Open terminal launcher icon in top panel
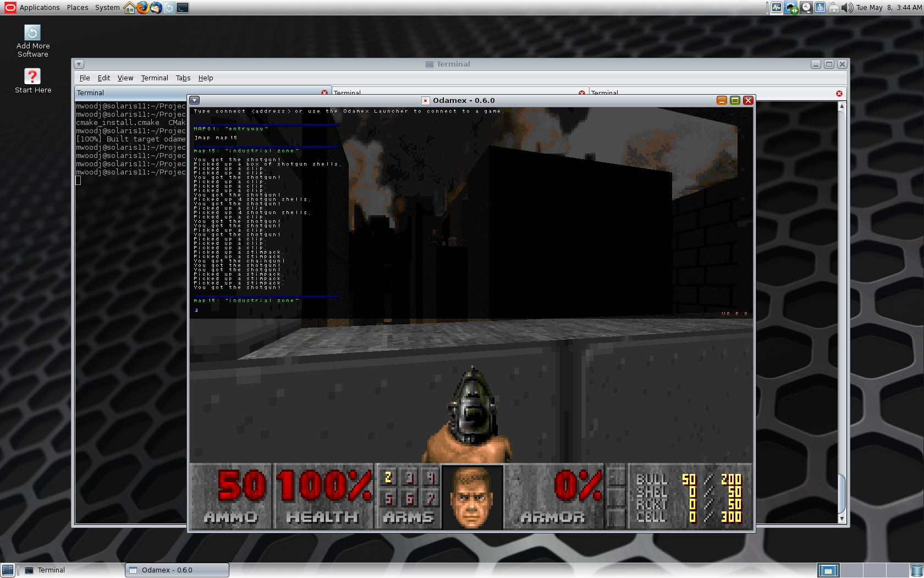 [183, 7]
